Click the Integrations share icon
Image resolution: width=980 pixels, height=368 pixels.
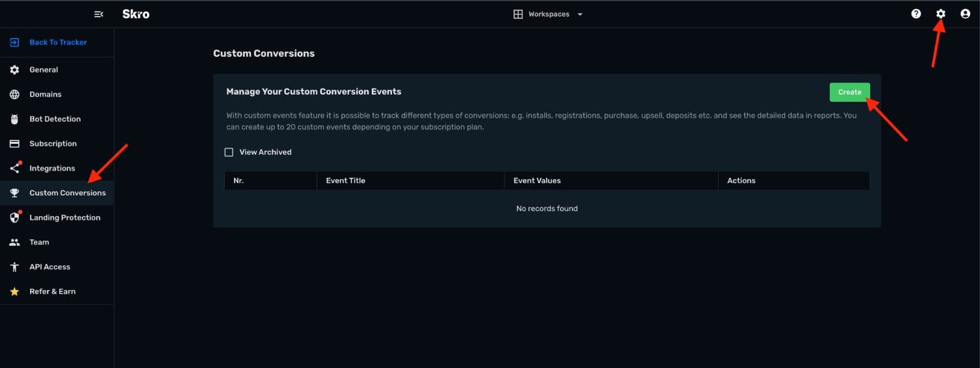coord(14,169)
